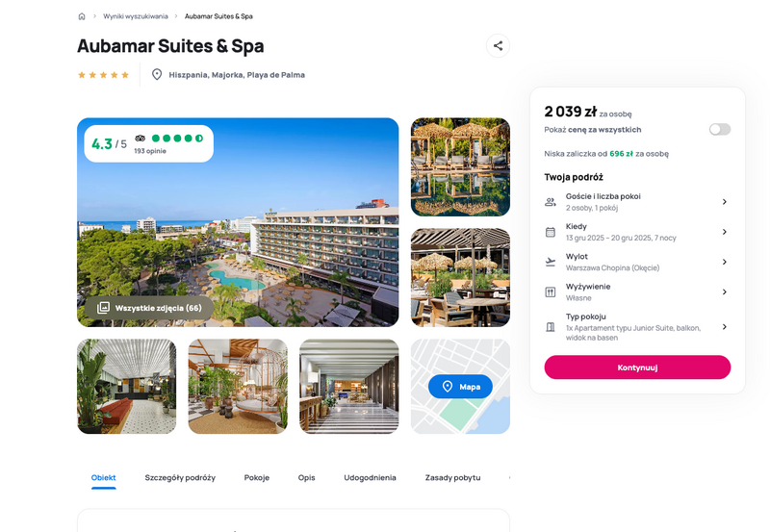The height and width of the screenshot is (532, 770).
Task: Expand the Wylot airport chevron
Action: (x=725, y=262)
